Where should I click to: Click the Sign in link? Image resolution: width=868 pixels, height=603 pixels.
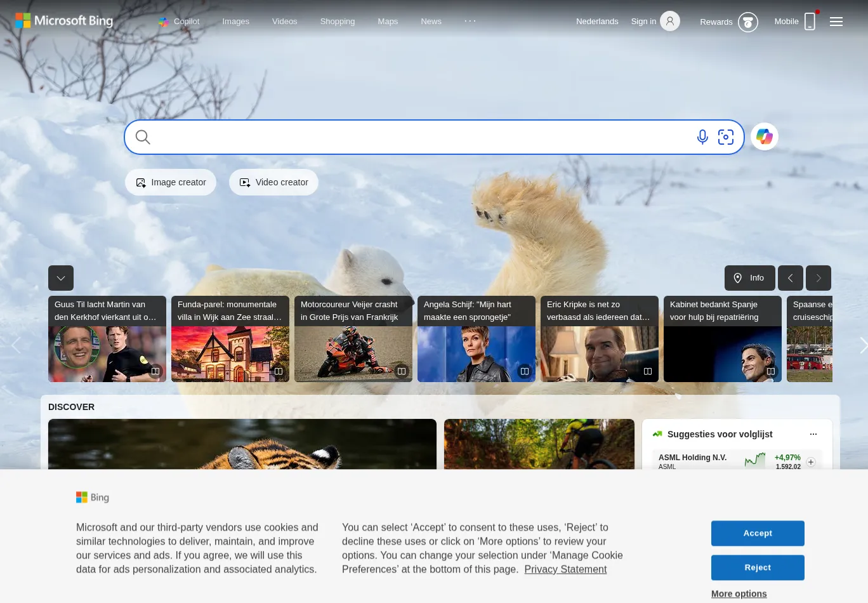click(x=643, y=22)
